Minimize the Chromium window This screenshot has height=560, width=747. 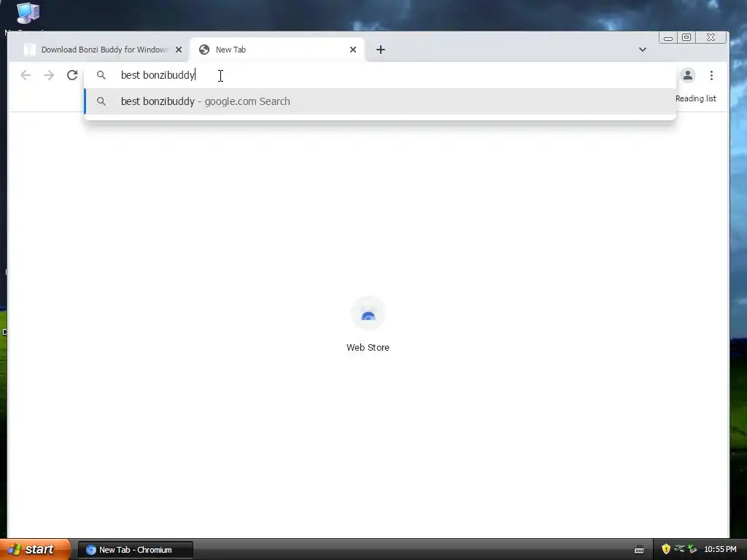(668, 38)
